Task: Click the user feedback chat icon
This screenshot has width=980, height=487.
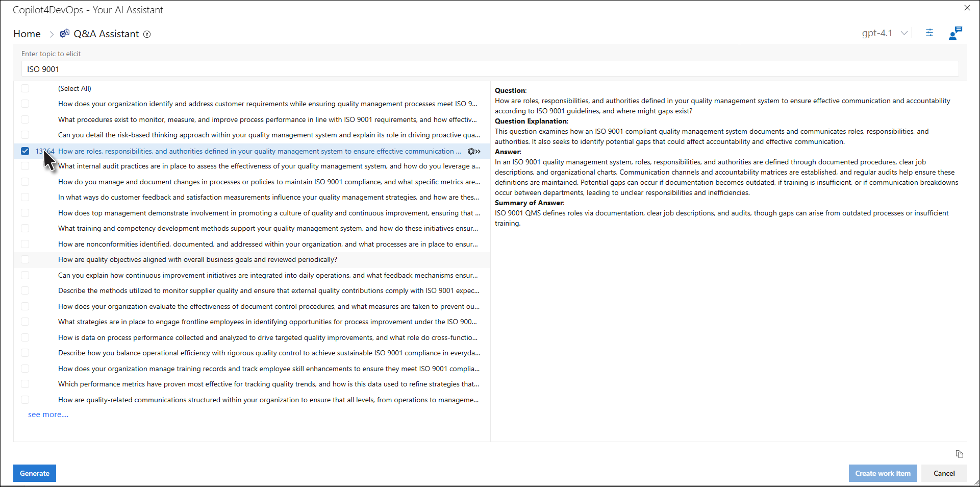Action: (x=955, y=33)
